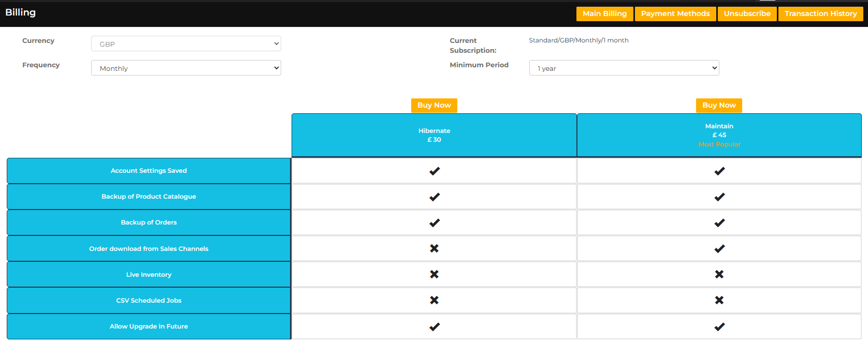The height and width of the screenshot is (357, 868).
Task: Buy the Hibernate plan with Buy Now
Action: (x=434, y=105)
